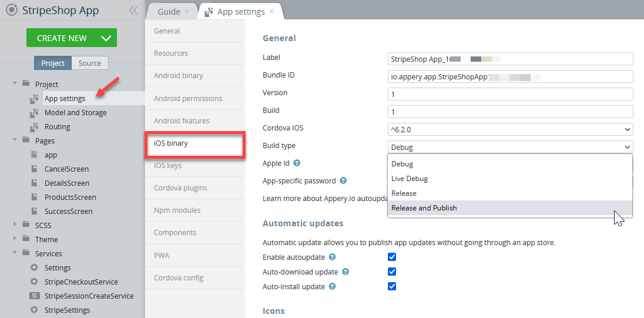Open the Android permissions section
The height and width of the screenshot is (318, 644).
195,98
